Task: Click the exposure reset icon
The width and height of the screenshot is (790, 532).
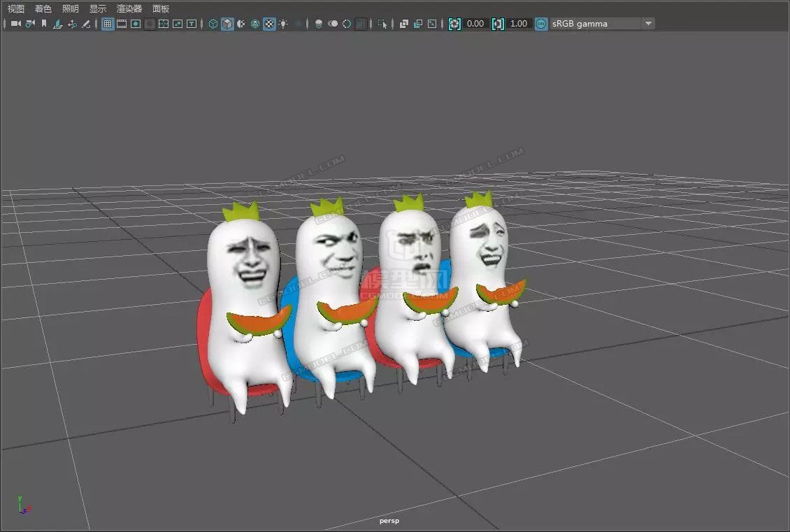Action: coord(455,24)
